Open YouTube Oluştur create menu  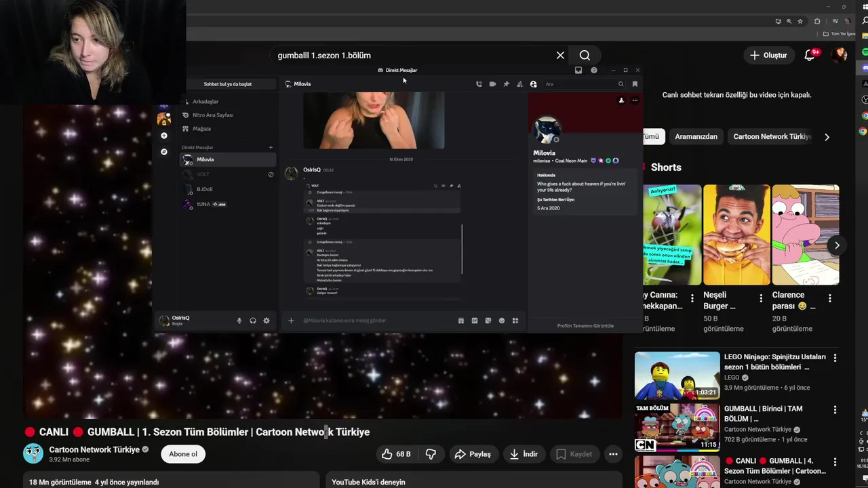768,56
